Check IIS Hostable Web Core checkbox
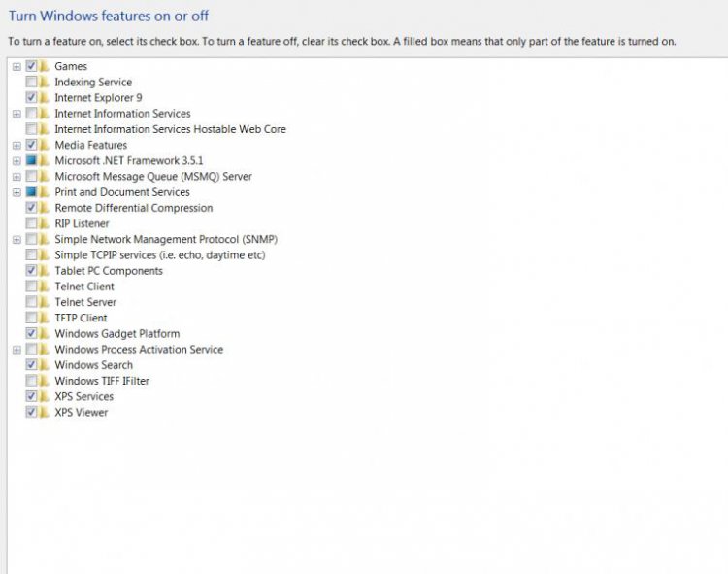The width and height of the screenshot is (728, 574). pos(31,129)
